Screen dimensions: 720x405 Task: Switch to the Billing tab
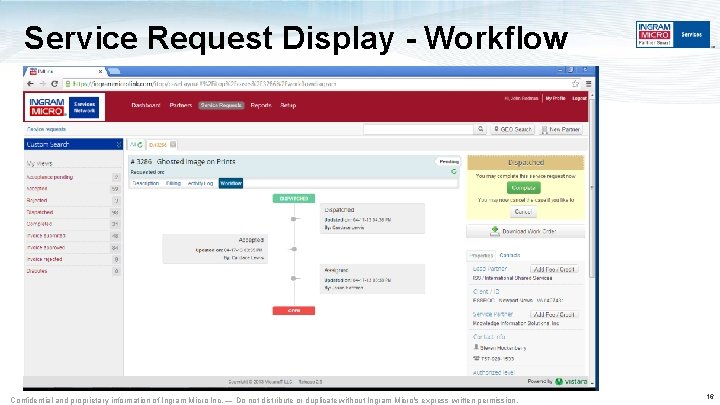pos(173,183)
